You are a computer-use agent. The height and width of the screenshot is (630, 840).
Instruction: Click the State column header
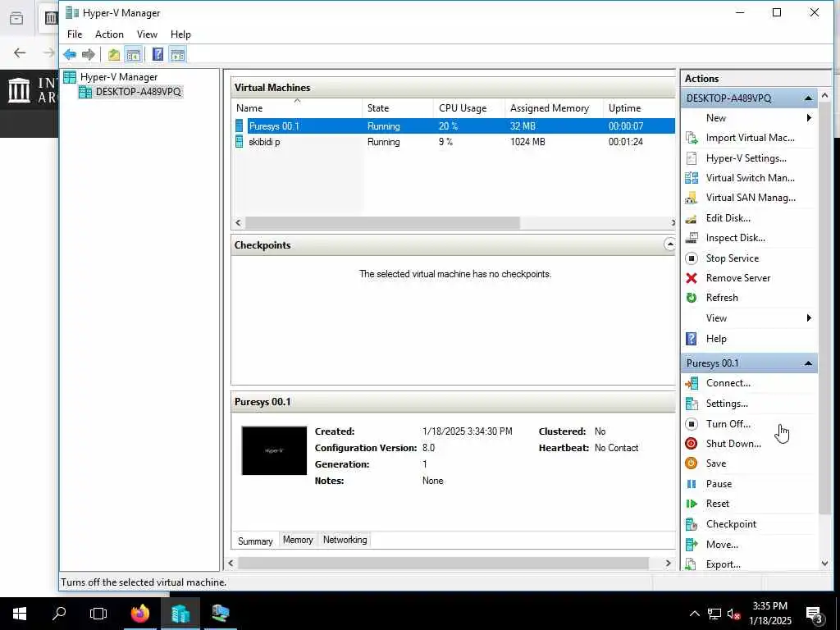(x=398, y=108)
